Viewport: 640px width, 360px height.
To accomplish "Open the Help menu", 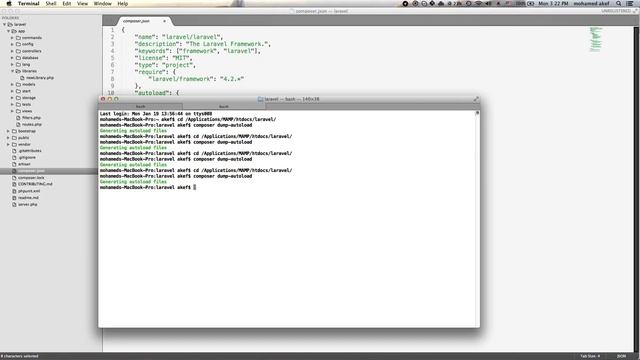I will pyautogui.click(x=122, y=4).
